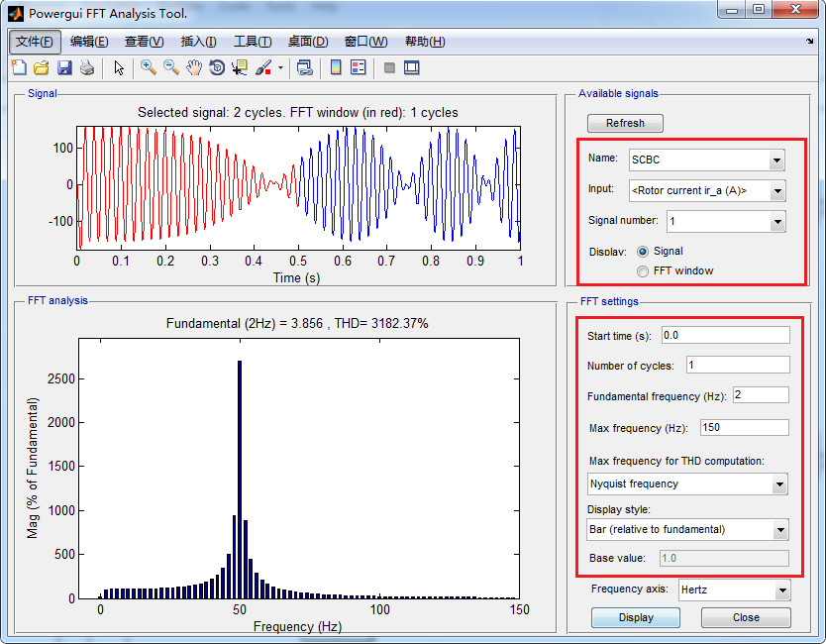Expand the Display style dropdown
This screenshot has width=826, height=644.
[x=780, y=530]
